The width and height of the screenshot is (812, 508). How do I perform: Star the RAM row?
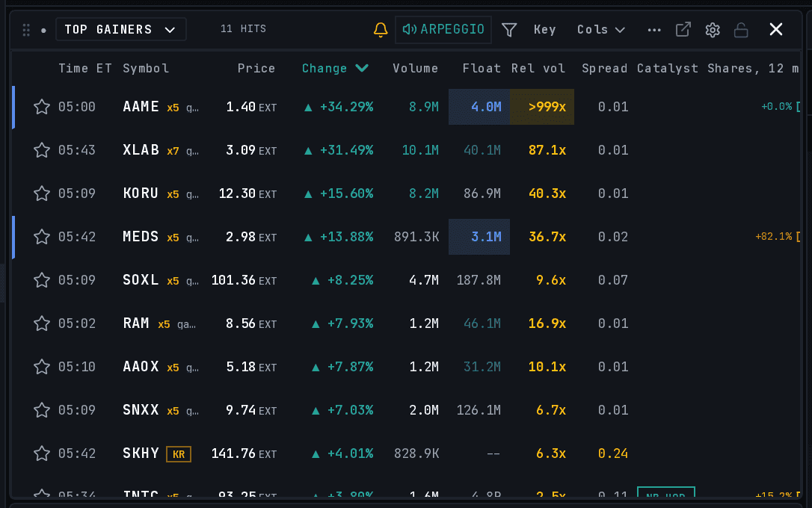(x=42, y=323)
